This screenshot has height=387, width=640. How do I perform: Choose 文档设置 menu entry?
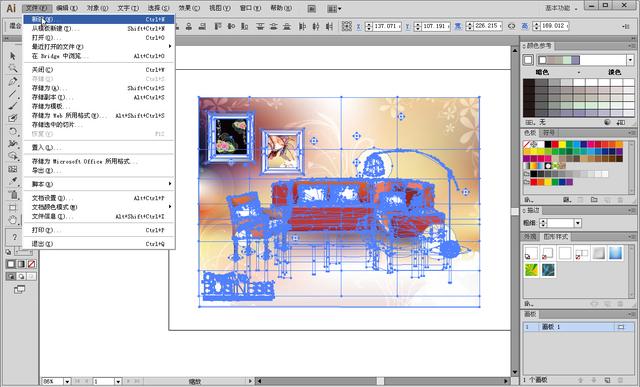click(99, 198)
